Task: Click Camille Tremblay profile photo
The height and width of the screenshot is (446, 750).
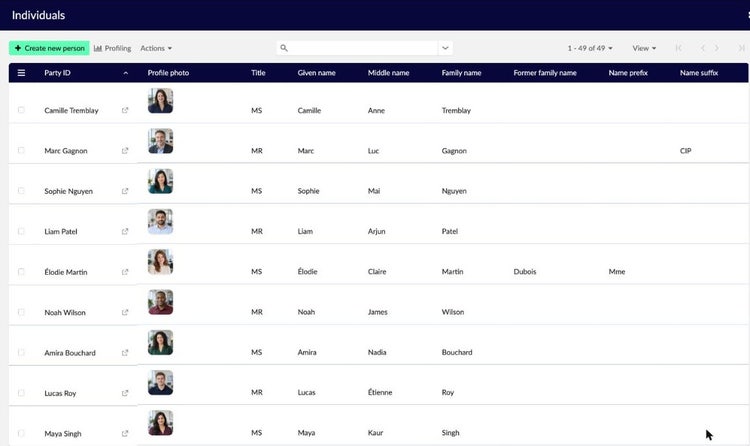Action: click(160, 100)
